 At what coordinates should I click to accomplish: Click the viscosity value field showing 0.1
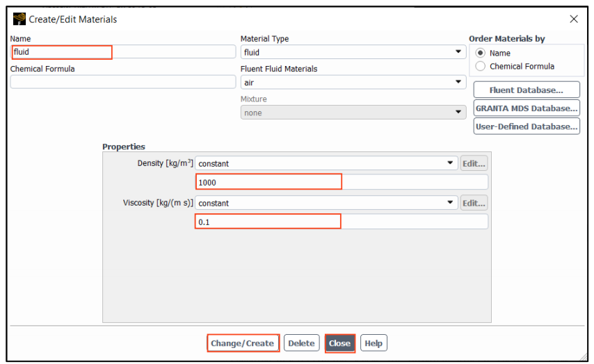[x=342, y=222]
